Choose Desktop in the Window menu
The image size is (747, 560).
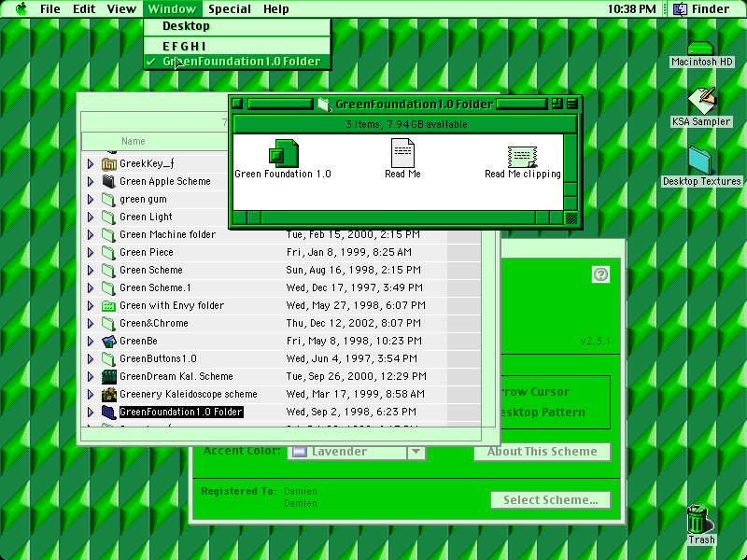click(x=237, y=26)
